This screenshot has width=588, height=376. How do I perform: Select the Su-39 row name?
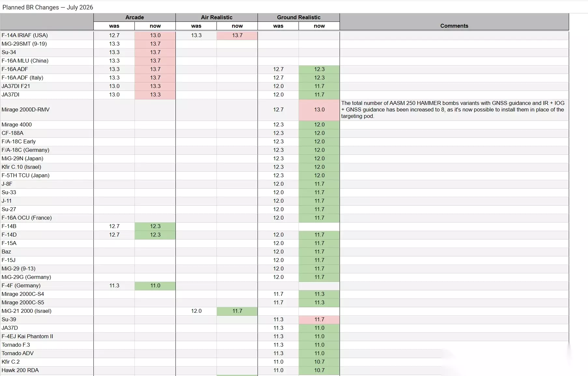[x=9, y=320]
